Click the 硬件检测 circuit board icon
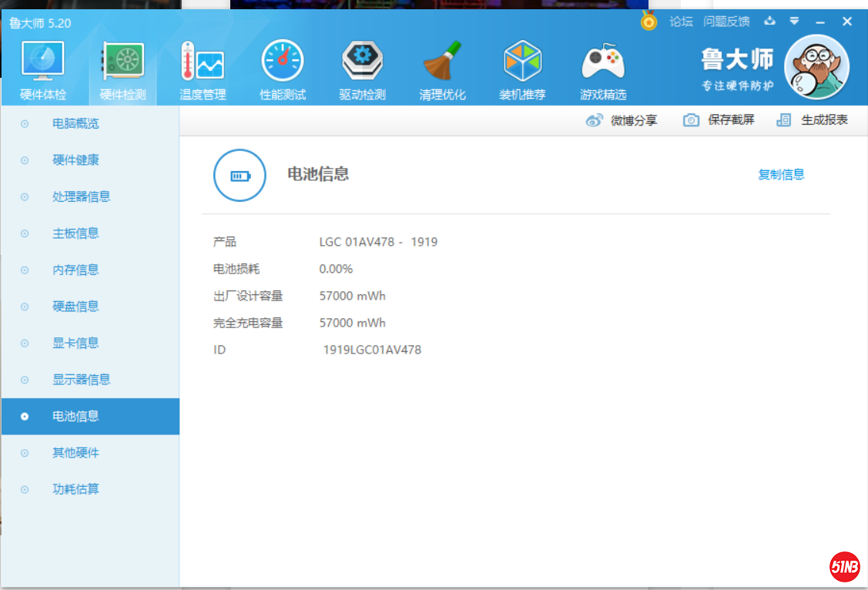868x590 pixels. (122, 63)
